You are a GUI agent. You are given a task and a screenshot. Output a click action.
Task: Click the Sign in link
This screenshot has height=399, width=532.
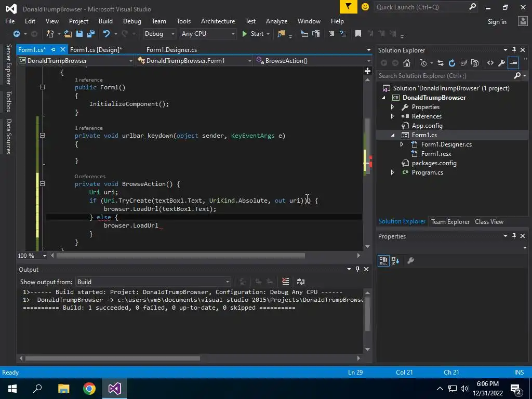[x=497, y=22]
